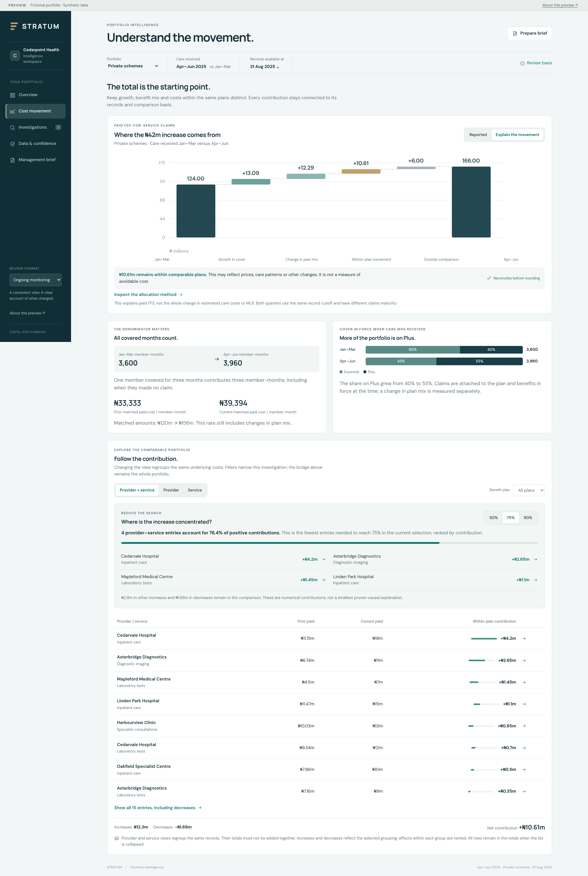Image resolution: width=588 pixels, height=876 pixels.
Task: Click the Data & confidence shield icon
Action: pyautogui.click(x=12, y=144)
